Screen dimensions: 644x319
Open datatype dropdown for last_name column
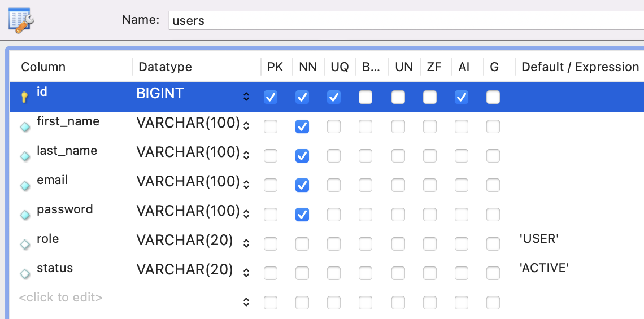(x=246, y=155)
